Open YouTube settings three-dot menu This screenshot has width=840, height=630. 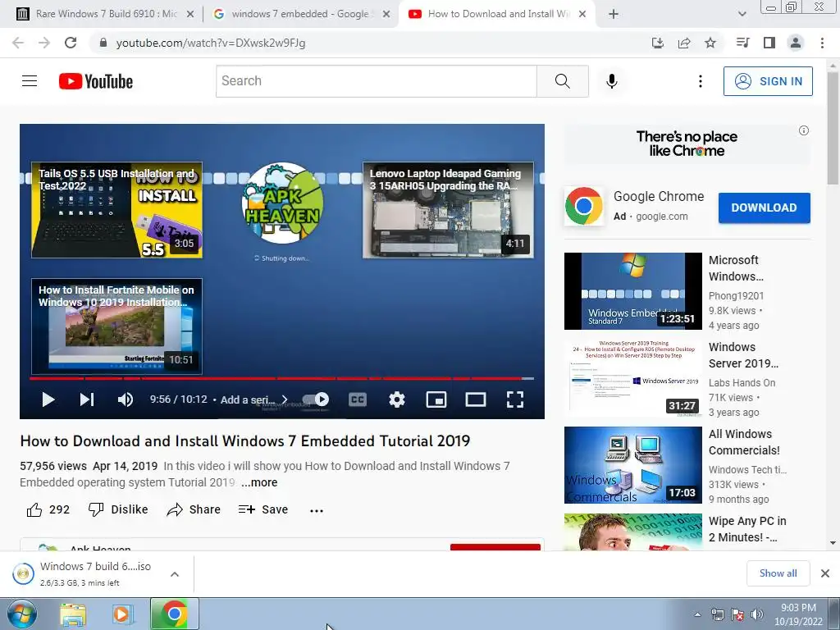click(x=701, y=81)
